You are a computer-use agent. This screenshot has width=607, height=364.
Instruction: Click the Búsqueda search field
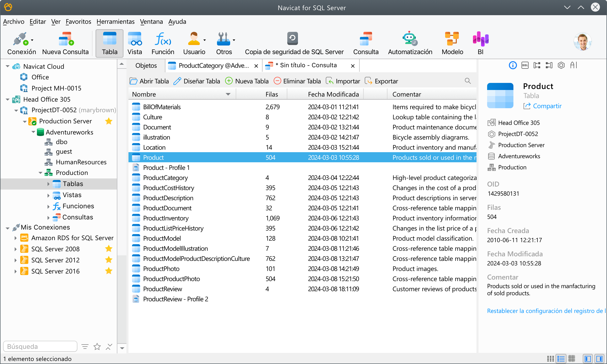click(x=40, y=346)
